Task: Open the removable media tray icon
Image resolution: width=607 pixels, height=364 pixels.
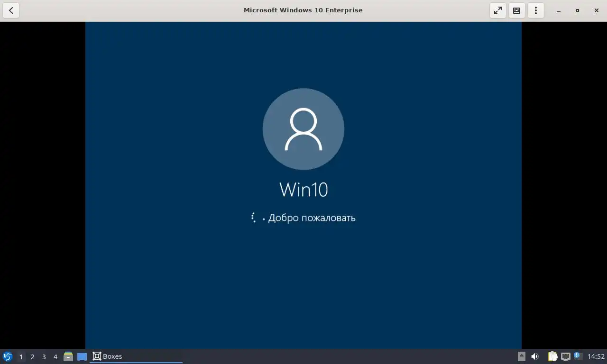Action: [x=522, y=356]
